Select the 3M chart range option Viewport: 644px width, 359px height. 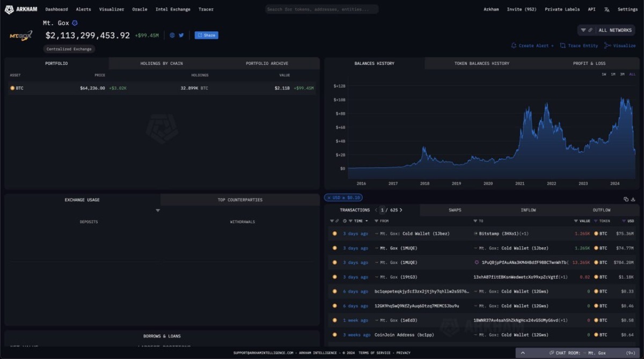[x=622, y=74]
